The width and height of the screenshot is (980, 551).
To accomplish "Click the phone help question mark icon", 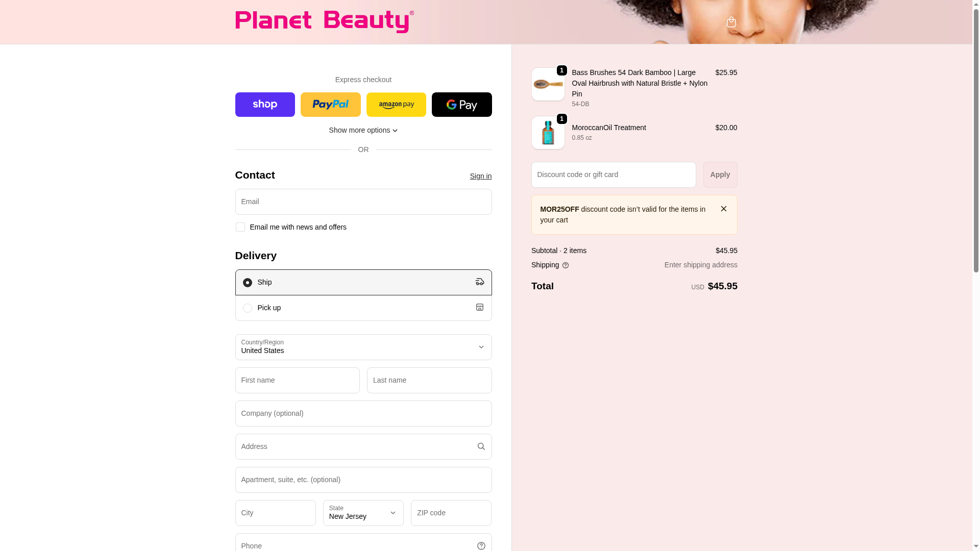I will coord(481,546).
